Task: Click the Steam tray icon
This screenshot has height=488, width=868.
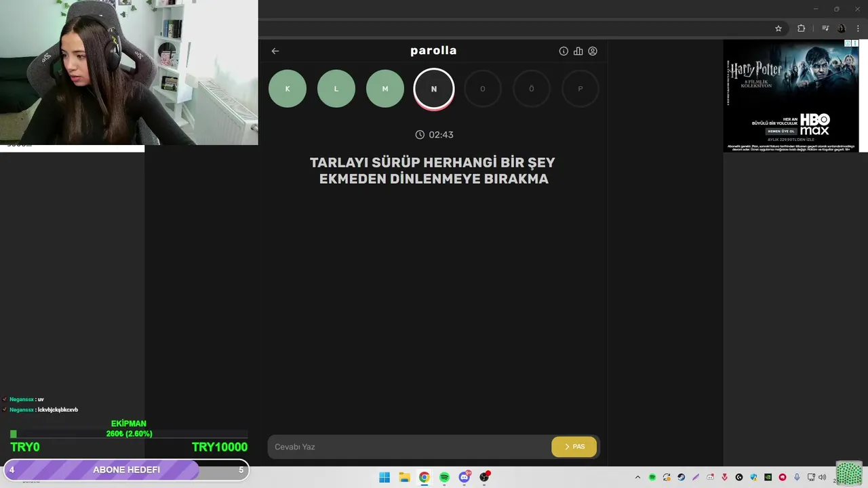Action: (x=681, y=477)
